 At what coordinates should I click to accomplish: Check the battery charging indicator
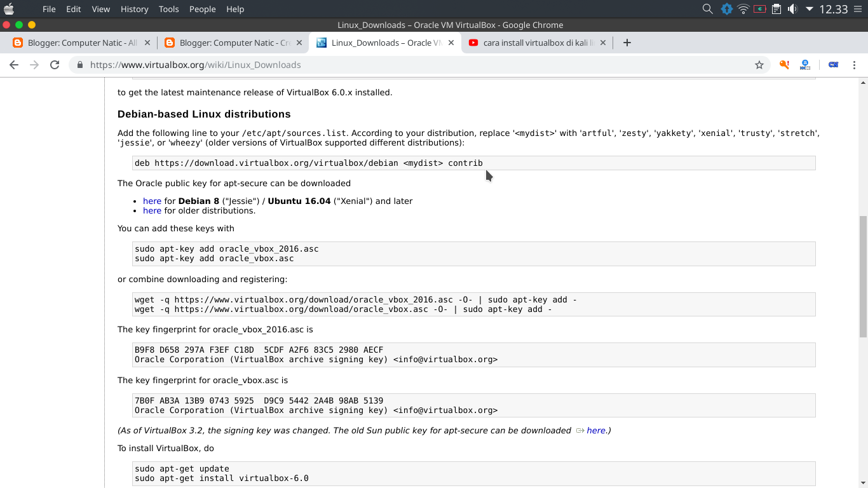pyautogui.click(x=760, y=9)
